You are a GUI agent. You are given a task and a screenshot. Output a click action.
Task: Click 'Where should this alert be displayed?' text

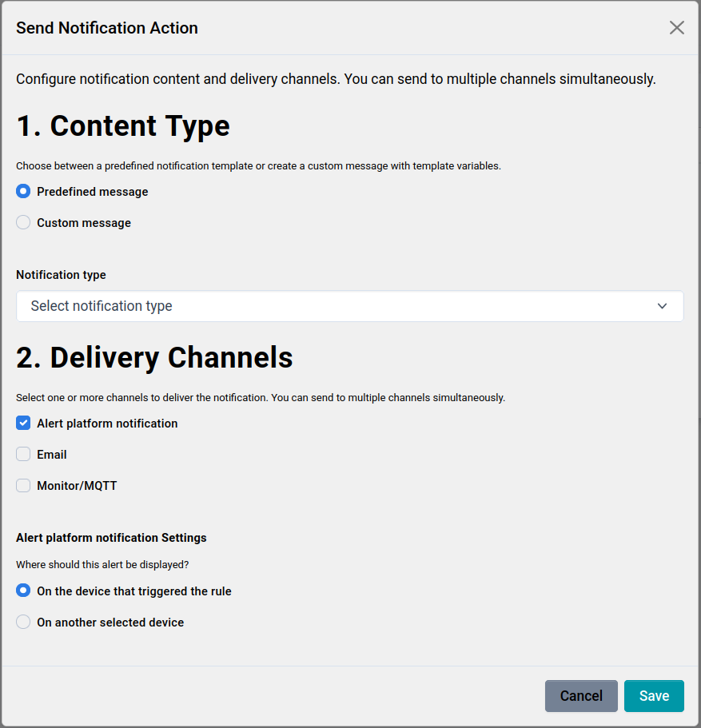tap(102, 564)
